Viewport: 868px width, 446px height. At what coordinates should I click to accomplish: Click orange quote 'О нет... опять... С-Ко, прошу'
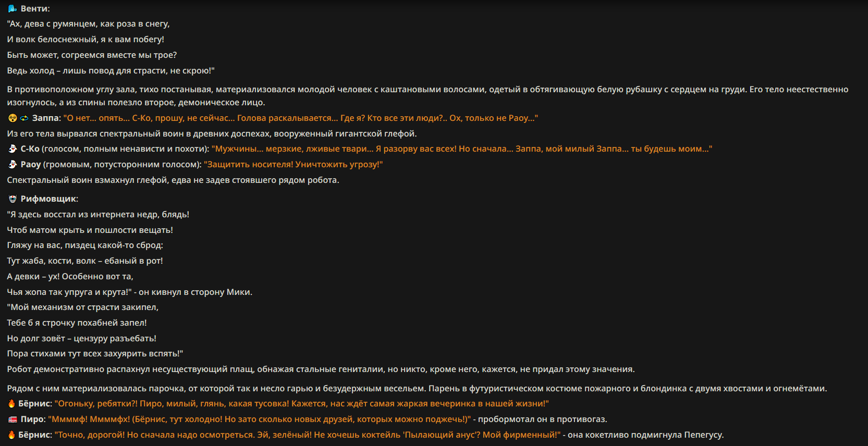point(301,118)
